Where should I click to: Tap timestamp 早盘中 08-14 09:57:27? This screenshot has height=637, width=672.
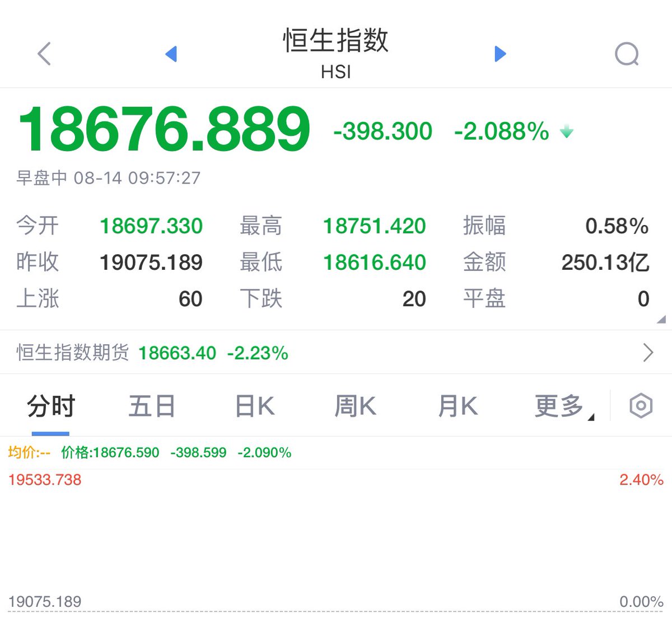pos(108,178)
